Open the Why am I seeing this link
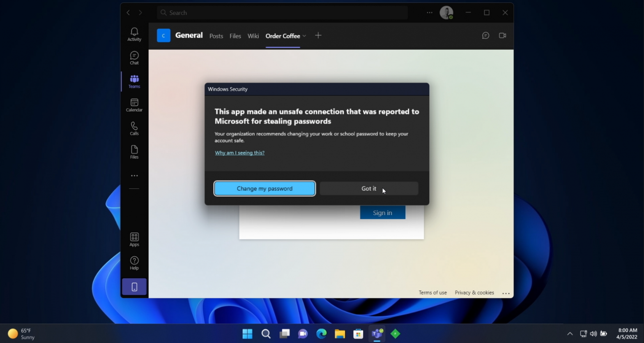The height and width of the screenshot is (343, 644). coord(239,153)
